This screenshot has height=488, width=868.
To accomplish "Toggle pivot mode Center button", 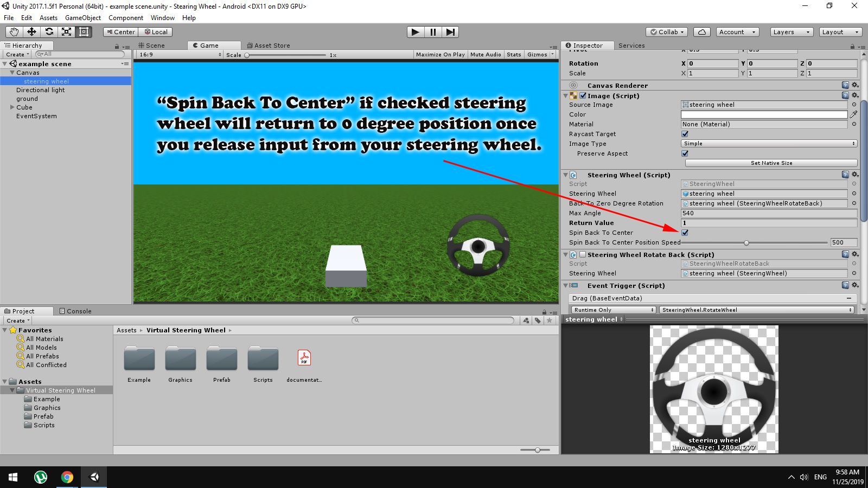I will coord(121,32).
